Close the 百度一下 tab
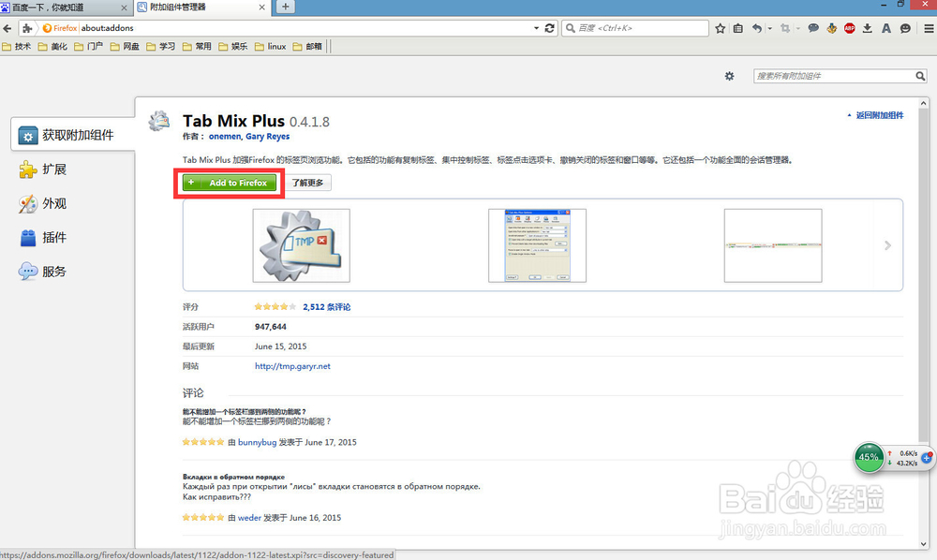The height and width of the screenshot is (560, 937). coord(125,7)
